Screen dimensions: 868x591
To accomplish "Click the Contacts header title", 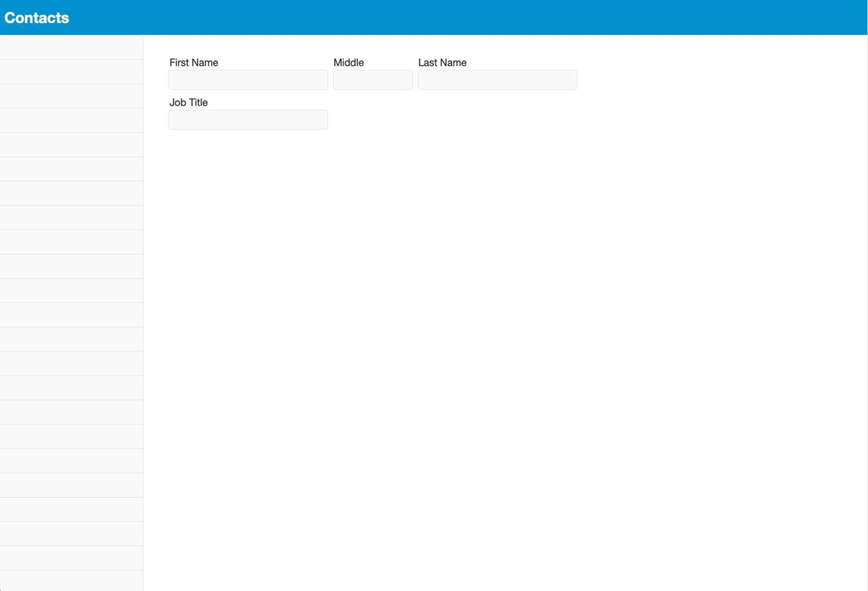I will tap(36, 17).
